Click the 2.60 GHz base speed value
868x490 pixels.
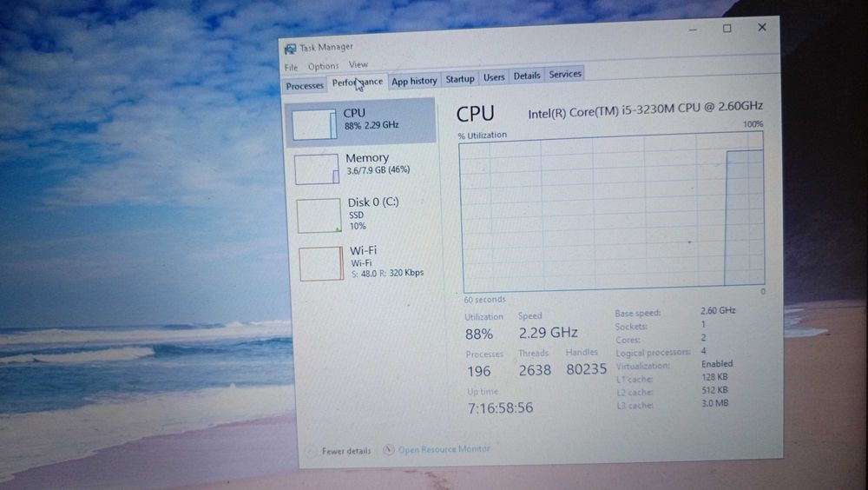click(x=718, y=310)
